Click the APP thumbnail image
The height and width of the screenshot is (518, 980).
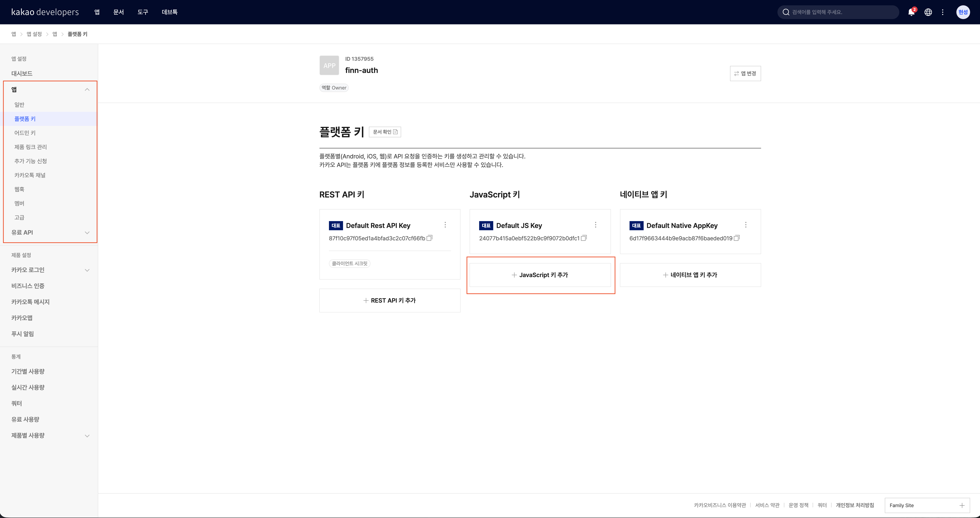pyautogui.click(x=329, y=66)
